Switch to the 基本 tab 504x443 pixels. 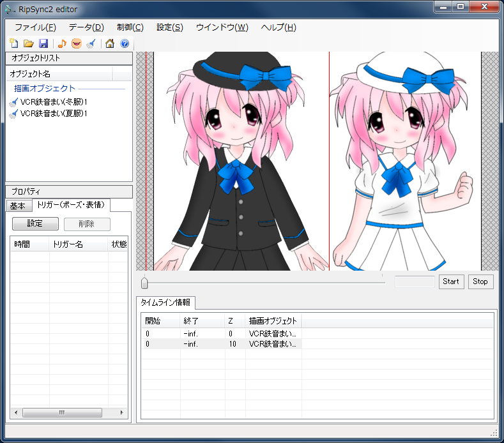coord(19,206)
